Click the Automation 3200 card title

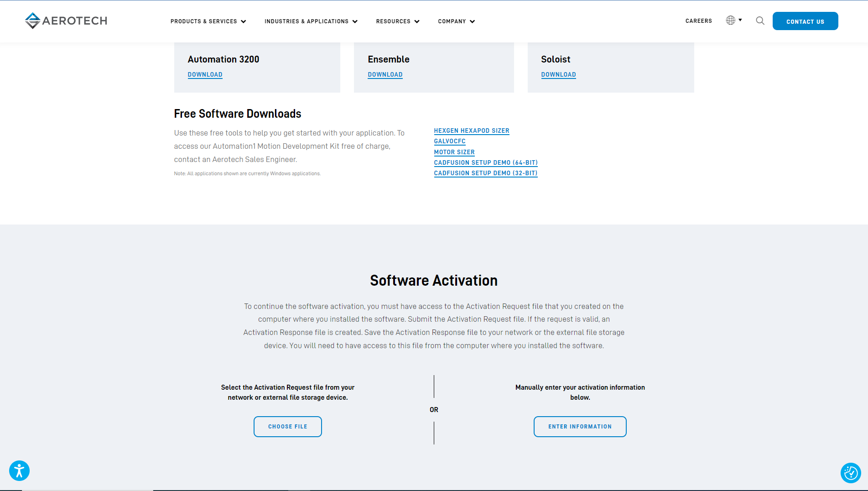click(223, 59)
